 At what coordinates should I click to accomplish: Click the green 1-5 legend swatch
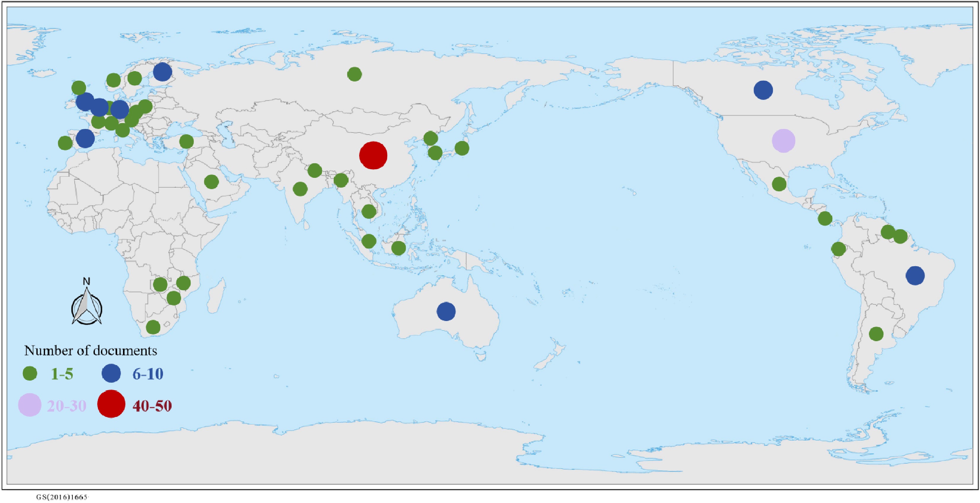[x=30, y=373]
